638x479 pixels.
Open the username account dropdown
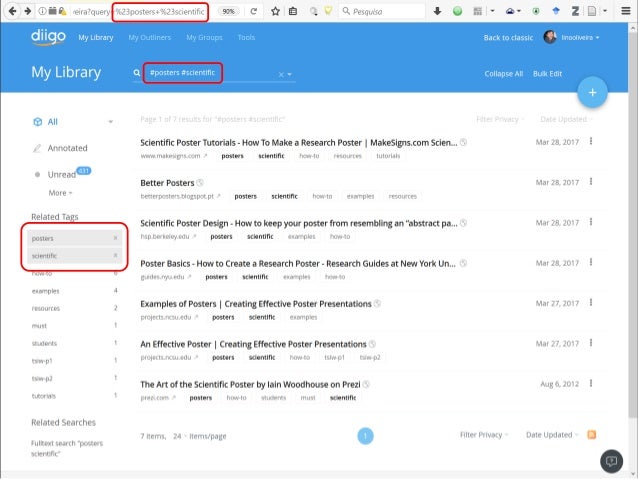point(580,37)
